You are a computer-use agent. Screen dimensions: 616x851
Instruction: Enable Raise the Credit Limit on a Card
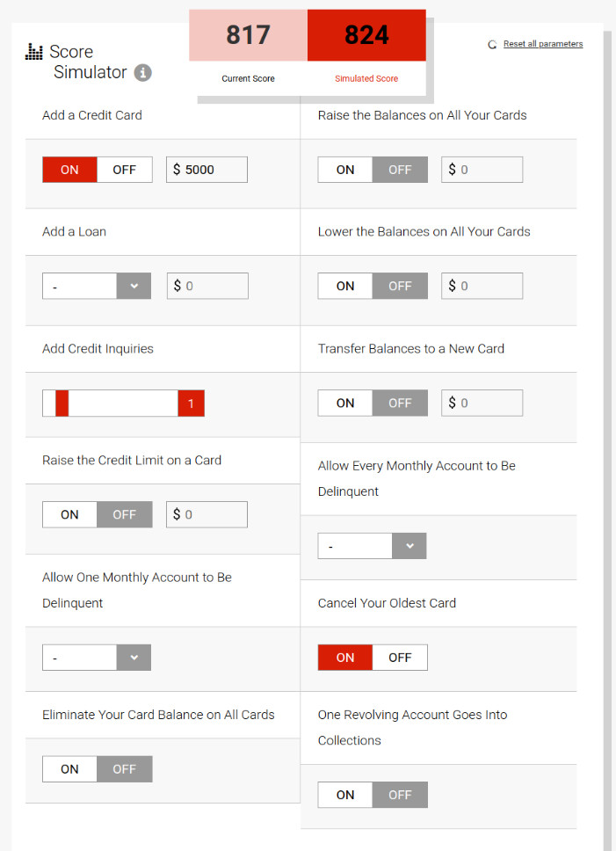click(x=69, y=514)
